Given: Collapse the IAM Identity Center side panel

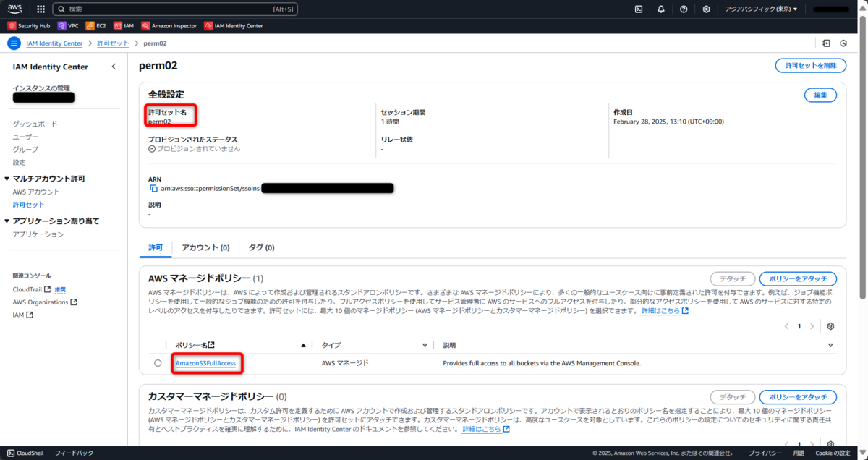Looking at the screenshot, I should click(114, 67).
